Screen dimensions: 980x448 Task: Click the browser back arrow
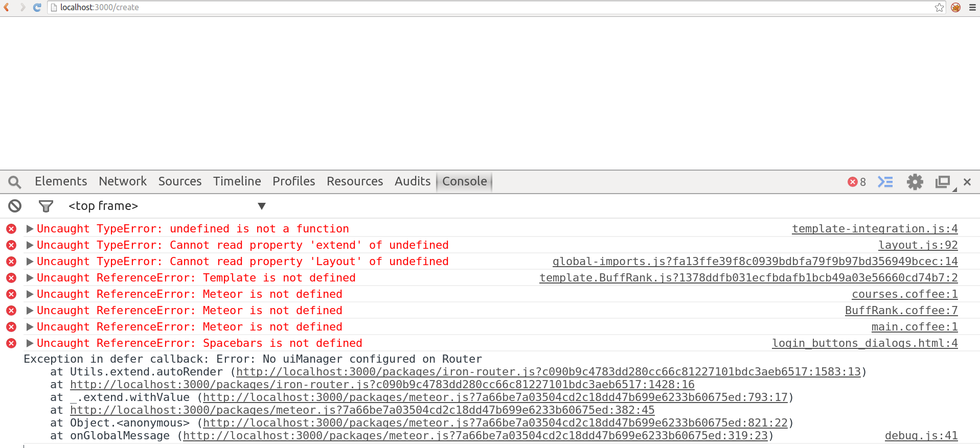click(7, 7)
